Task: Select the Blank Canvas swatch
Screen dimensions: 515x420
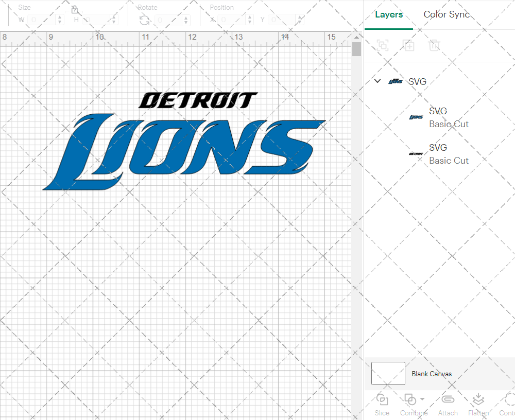Action: [388, 373]
